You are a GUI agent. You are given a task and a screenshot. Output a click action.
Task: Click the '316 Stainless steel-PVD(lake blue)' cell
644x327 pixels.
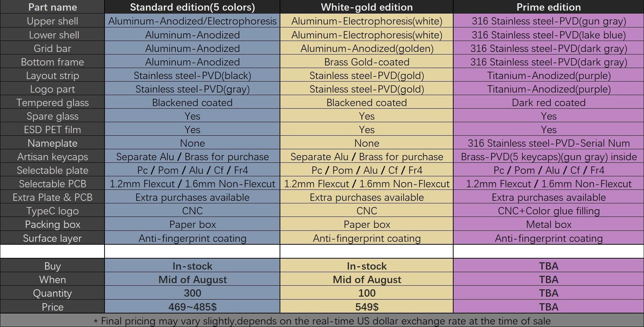click(x=548, y=35)
